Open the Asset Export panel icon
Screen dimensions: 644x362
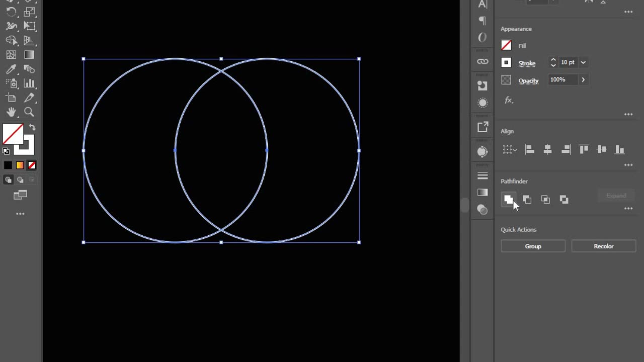482,127
